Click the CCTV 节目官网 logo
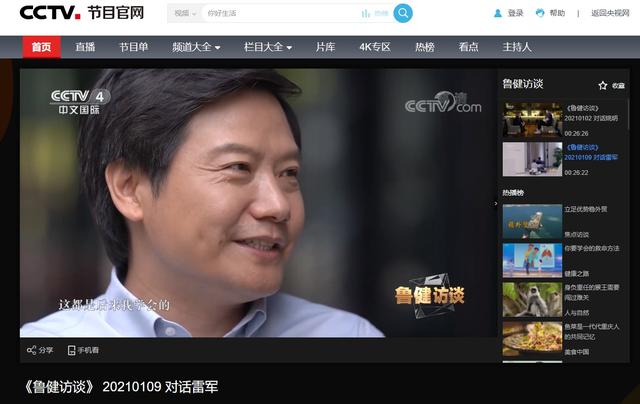This screenshot has height=404, width=640. point(82,13)
